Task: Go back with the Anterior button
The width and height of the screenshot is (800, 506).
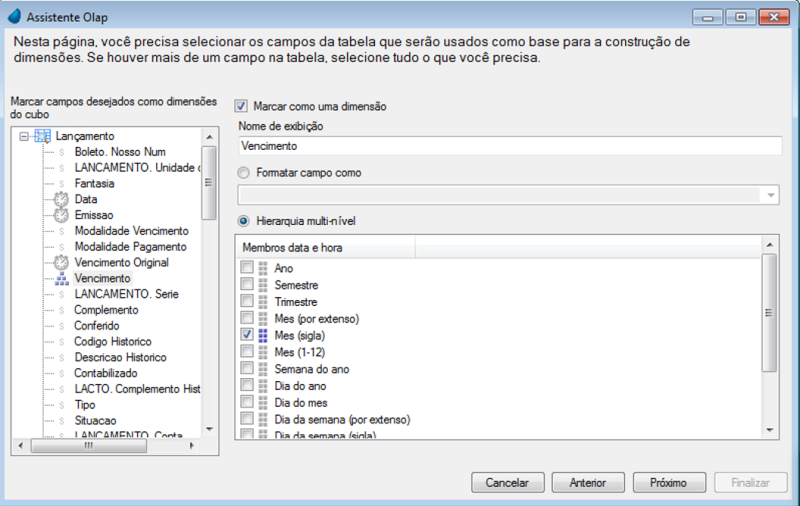Action: pos(588,483)
